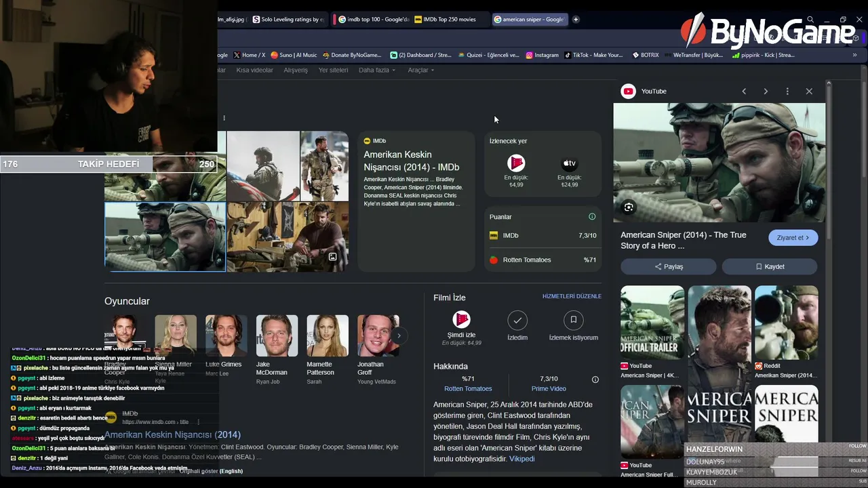Viewport: 868px width, 488px height.
Task: Open the Vikipedi source link
Action: click(x=522, y=459)
